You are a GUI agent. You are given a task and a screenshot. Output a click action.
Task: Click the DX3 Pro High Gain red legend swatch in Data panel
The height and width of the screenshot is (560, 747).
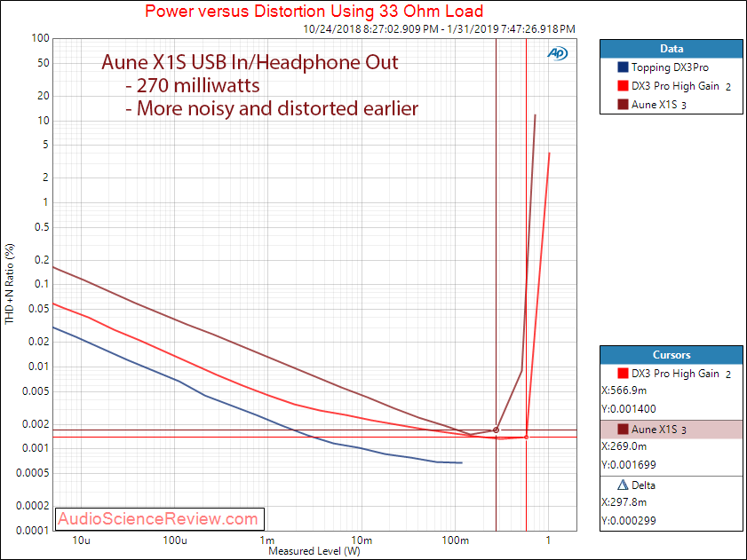(x=623, y=86)
